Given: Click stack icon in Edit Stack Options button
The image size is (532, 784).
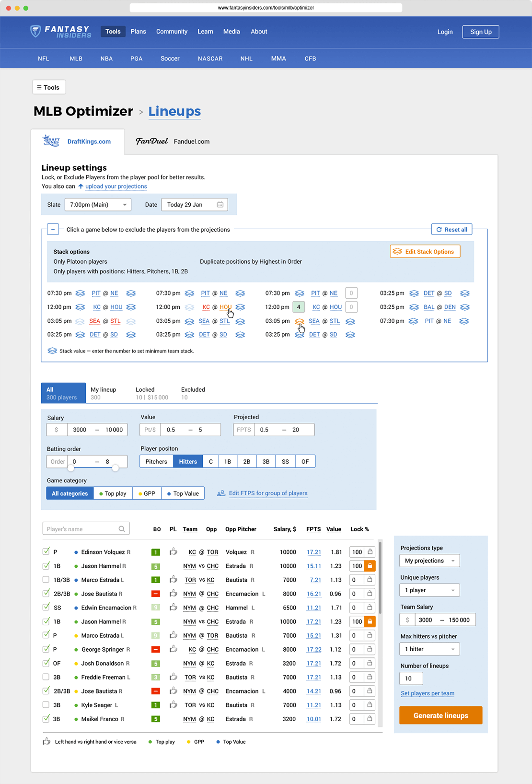Looking at the screenshot, I should 397,252.
